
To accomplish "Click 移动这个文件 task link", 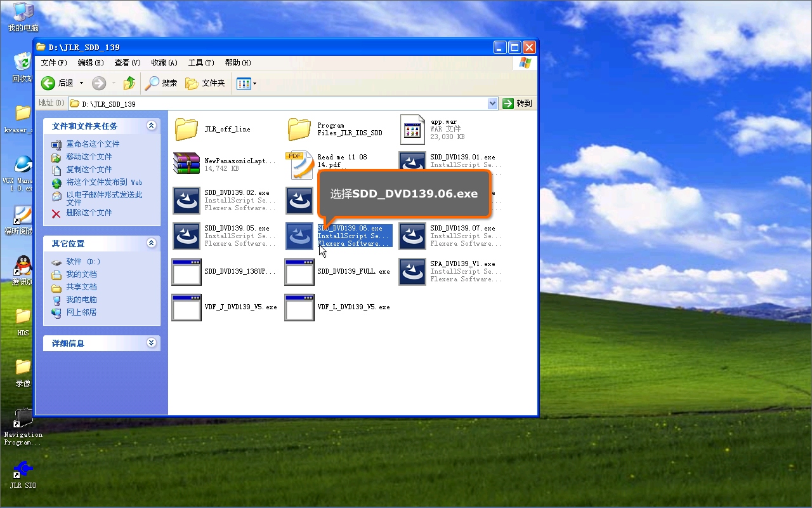I will 89,157.
